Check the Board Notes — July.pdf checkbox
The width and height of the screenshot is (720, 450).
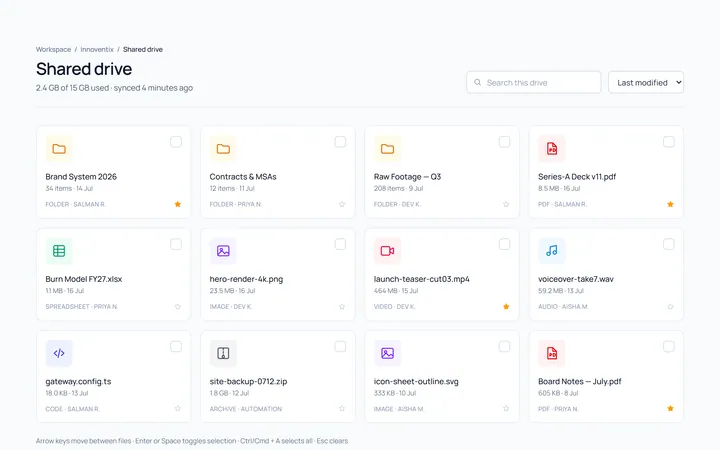point(669,346)
